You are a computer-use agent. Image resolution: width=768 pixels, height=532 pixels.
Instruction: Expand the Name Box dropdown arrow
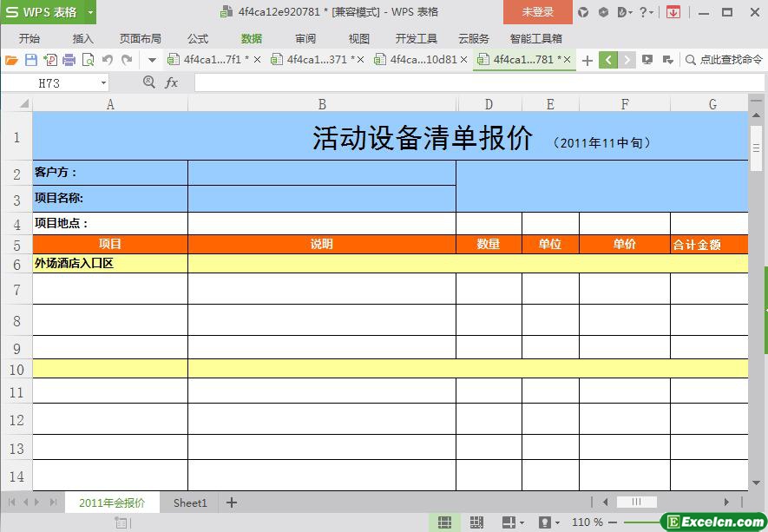click(x=103, y=83)
